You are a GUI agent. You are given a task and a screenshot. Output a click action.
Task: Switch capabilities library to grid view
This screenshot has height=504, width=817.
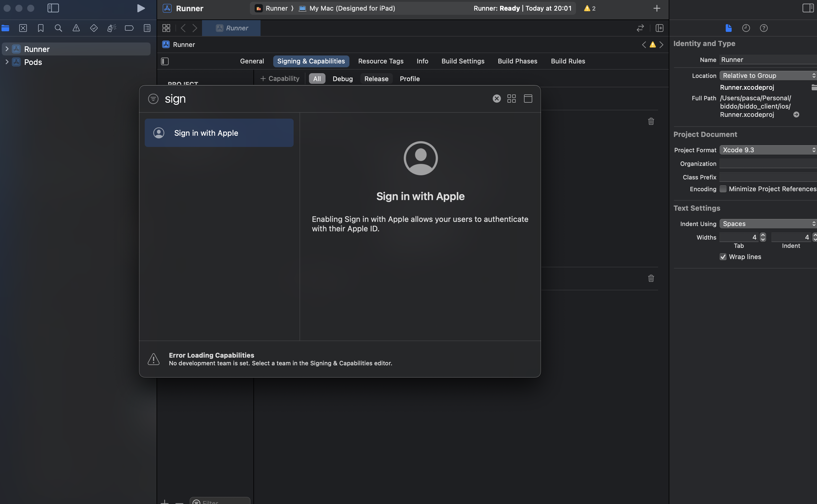[x=511, y=99]
